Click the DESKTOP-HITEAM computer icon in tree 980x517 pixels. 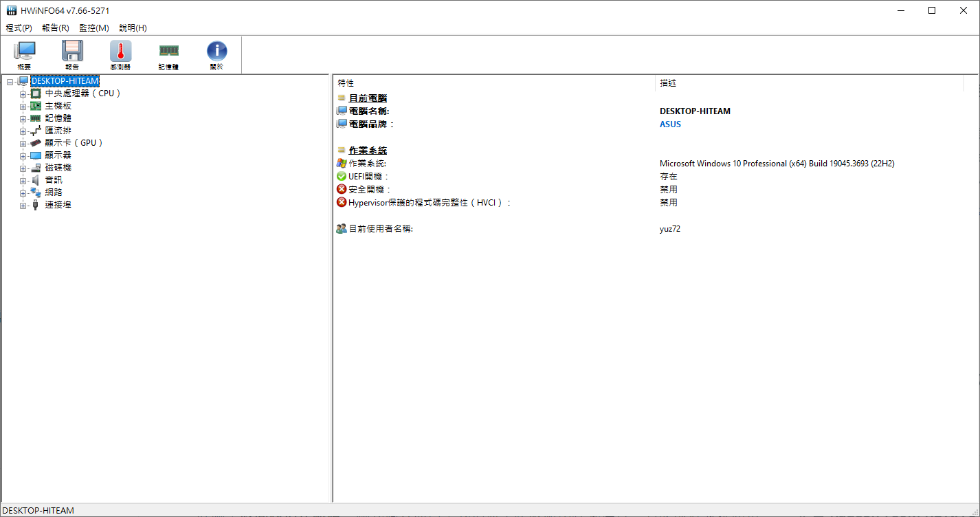(23, 81)
